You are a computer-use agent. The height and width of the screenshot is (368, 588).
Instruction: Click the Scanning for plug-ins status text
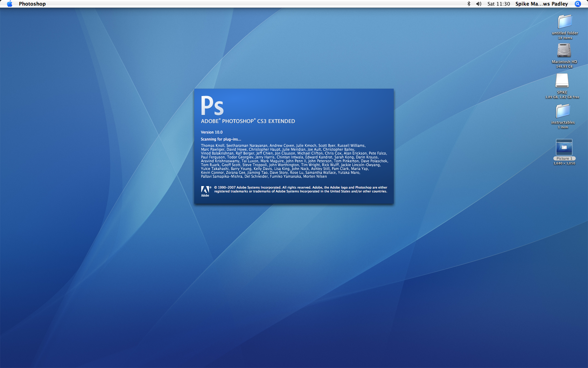pos(221,139)
